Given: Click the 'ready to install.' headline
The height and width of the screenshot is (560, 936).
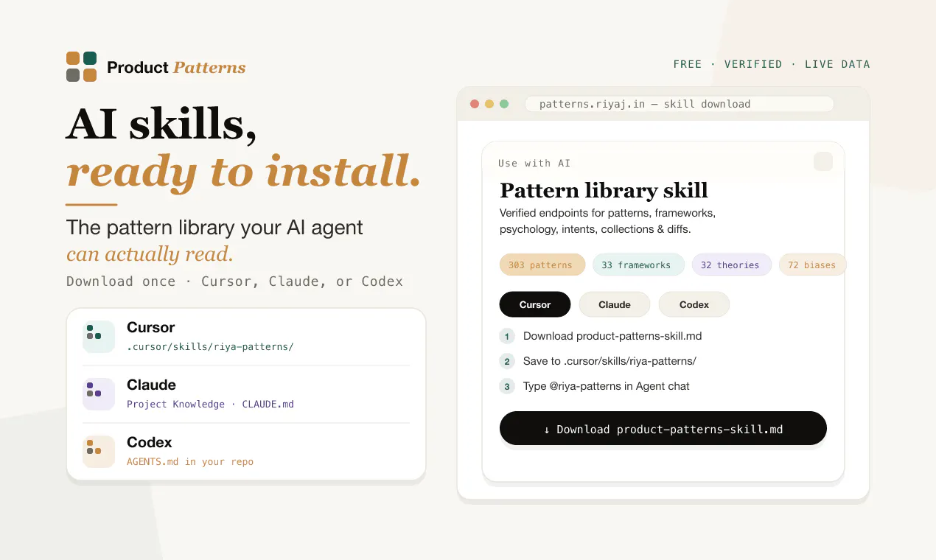Looking at the screenshot, I should 244,171.
